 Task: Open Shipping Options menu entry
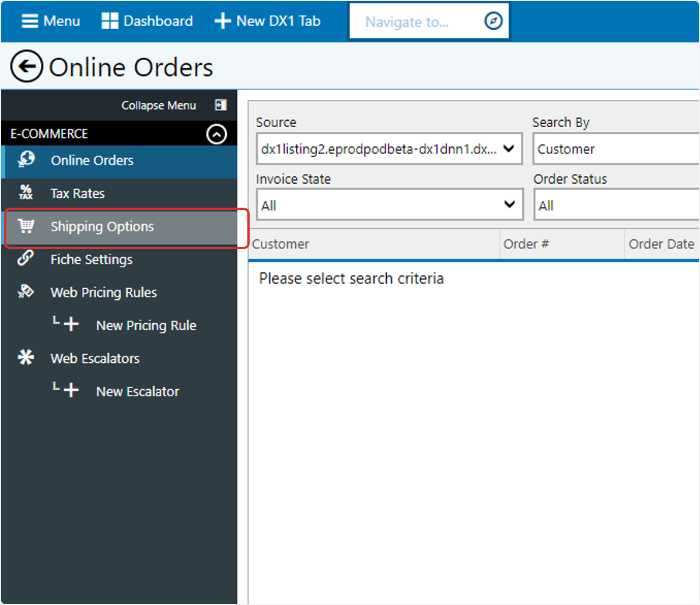click(119, 226)
